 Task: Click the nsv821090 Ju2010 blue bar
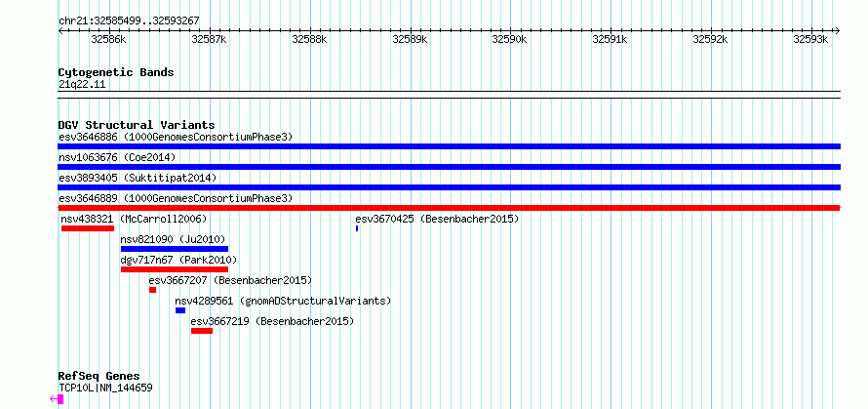point(175,249)
